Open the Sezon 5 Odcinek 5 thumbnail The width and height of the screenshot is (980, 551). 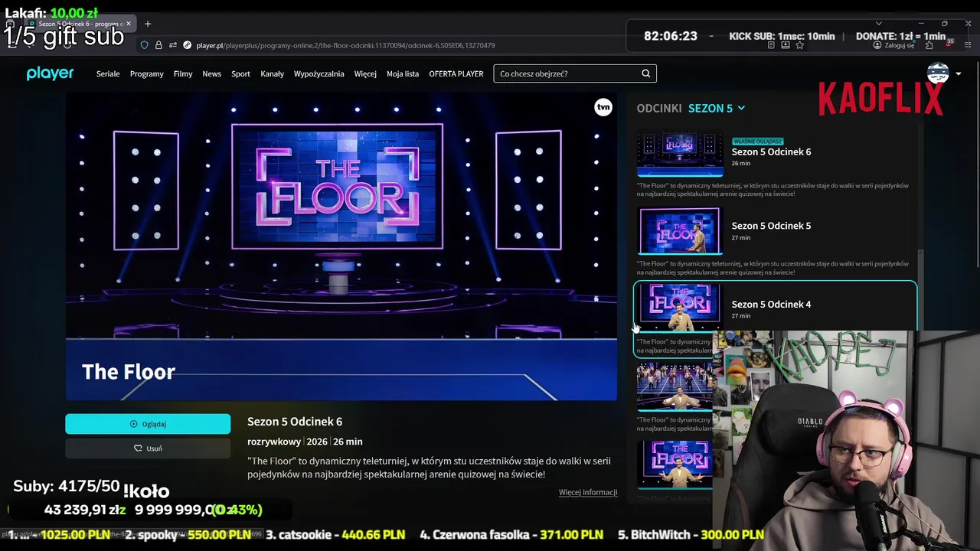(680, 230)
